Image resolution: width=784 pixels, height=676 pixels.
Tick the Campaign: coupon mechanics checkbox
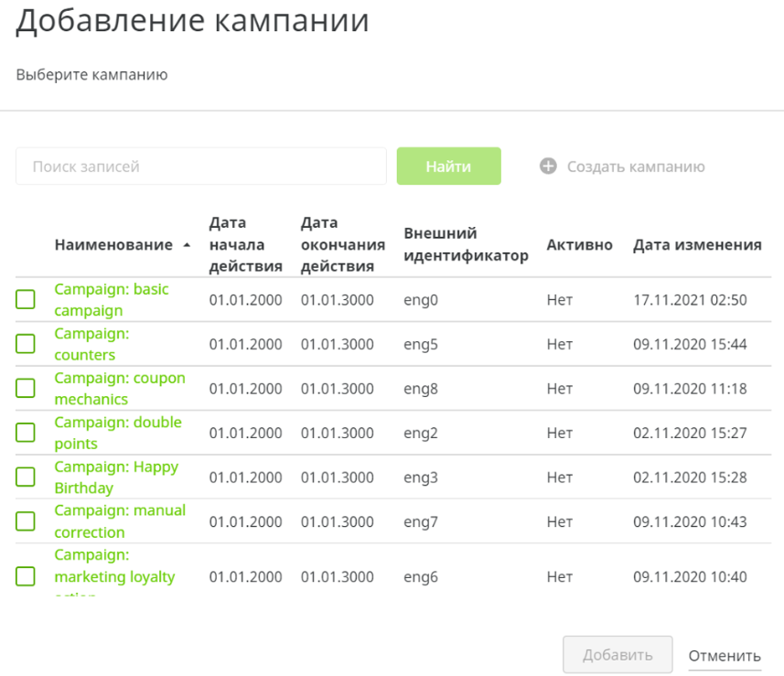click(26, 388)
